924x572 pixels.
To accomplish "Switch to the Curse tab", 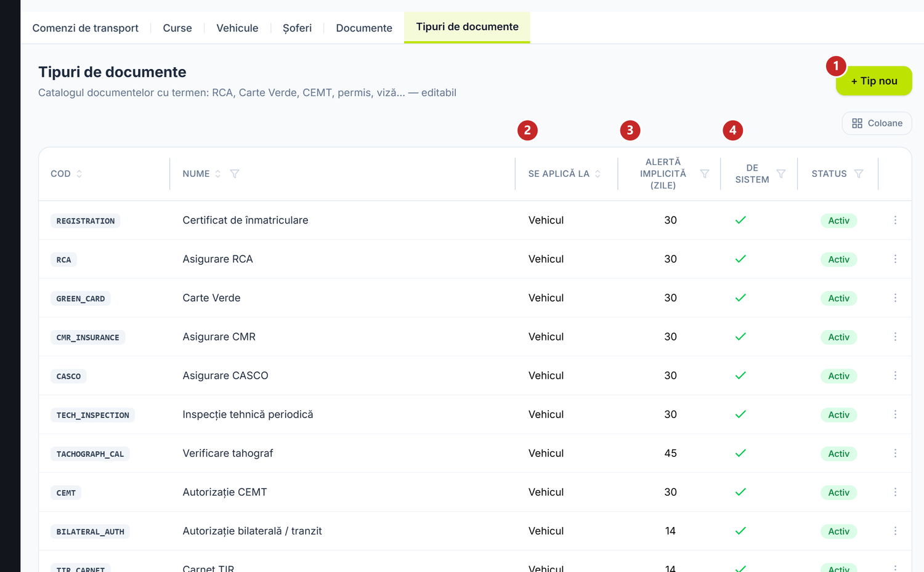I will pyautogui.click(x=177, y=28).
